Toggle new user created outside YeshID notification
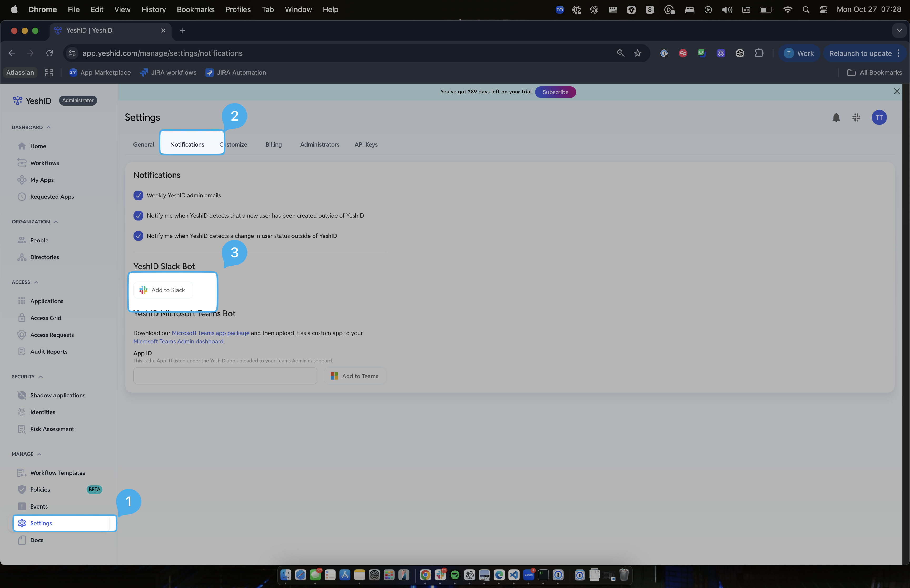 [x=138, y=216]
